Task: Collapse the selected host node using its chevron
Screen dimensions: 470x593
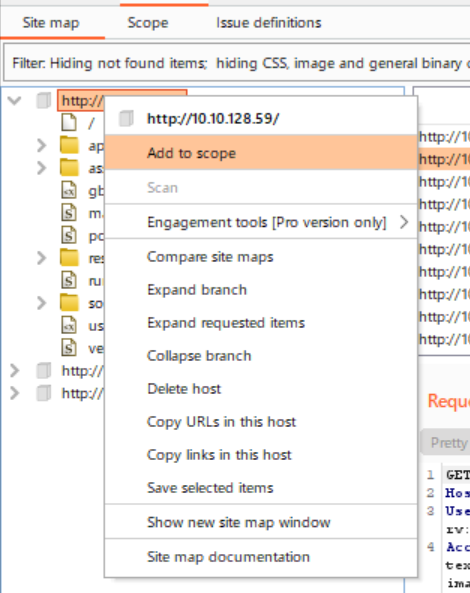Action: (x=14, y=101)
